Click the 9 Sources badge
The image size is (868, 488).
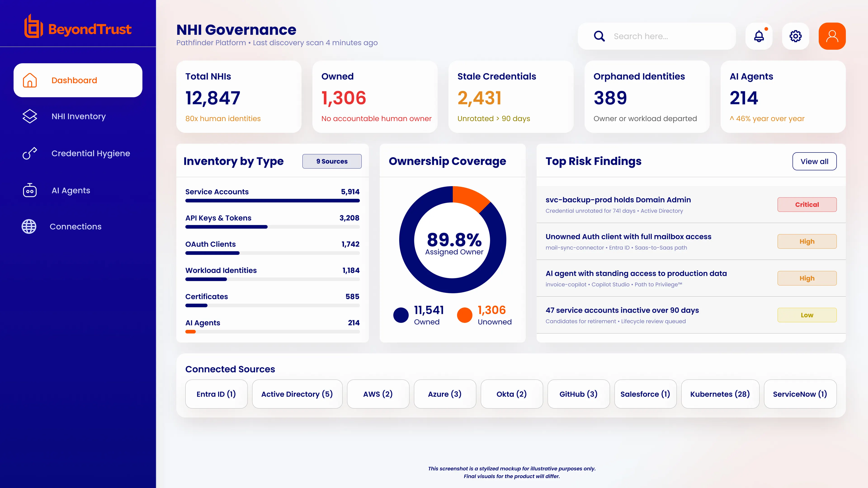(x=332, y=161)
